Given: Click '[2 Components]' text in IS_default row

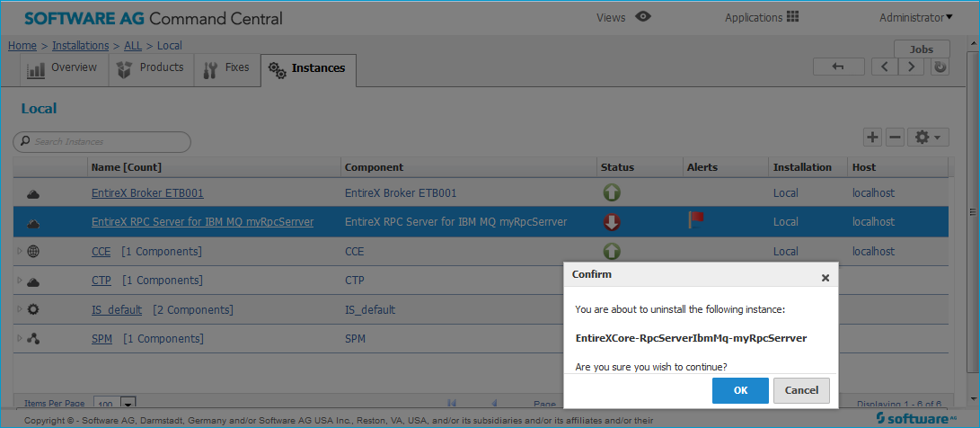Looking at the screenshot, I should pos(193,309).
